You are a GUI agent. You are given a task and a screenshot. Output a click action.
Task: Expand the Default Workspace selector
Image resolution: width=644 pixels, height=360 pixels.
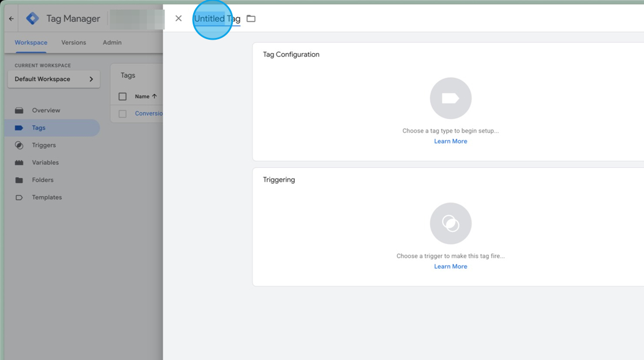pyautogui.click(x=53, y=79)
